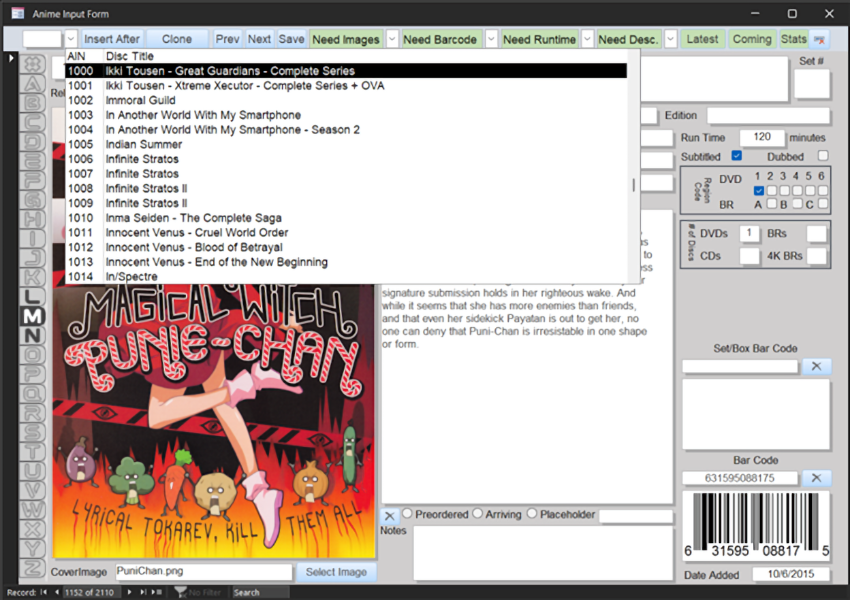Click the Insert After button

112,40
